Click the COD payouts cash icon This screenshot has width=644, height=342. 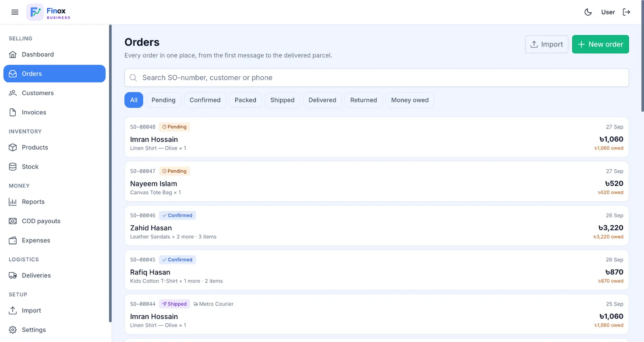pyautogui.click(x=13, y=221)
